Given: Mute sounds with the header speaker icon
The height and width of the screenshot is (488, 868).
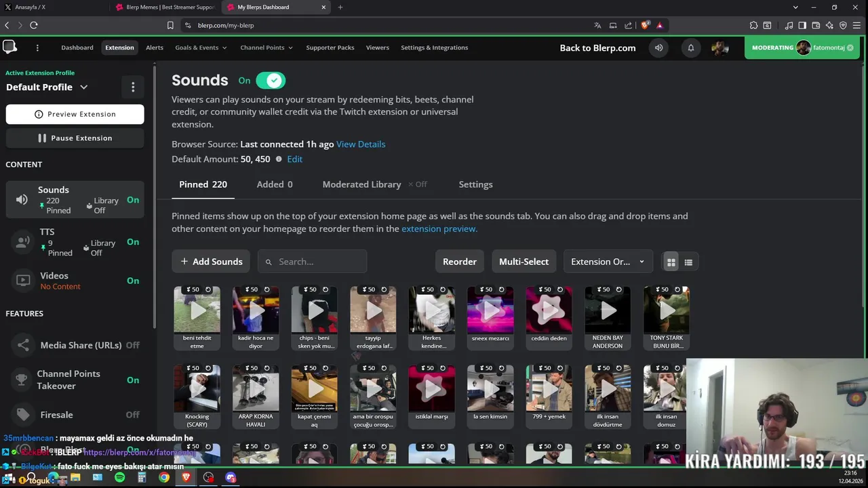Looking at the screenshot, I should click(x=658, y=47).
